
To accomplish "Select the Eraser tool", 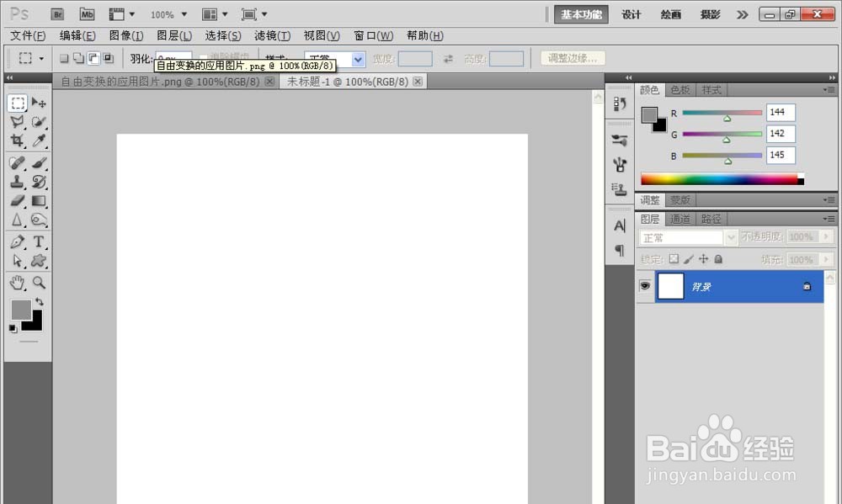I will pos(18,201).
